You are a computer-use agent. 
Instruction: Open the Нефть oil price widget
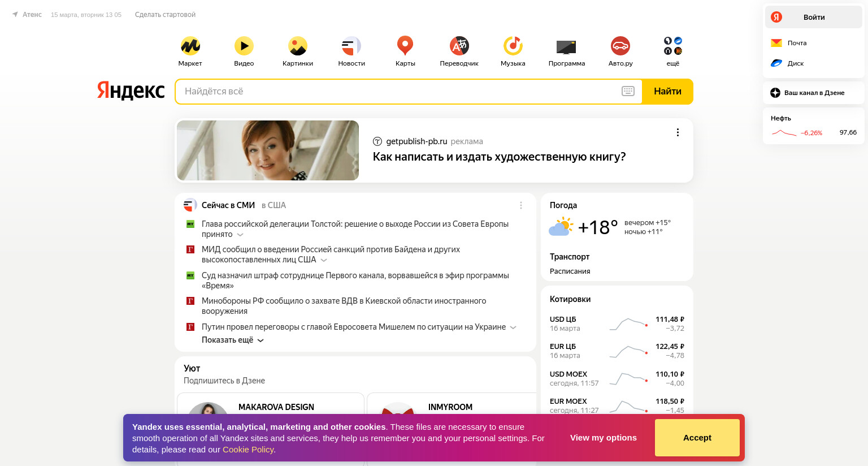[x=814, y=126]
